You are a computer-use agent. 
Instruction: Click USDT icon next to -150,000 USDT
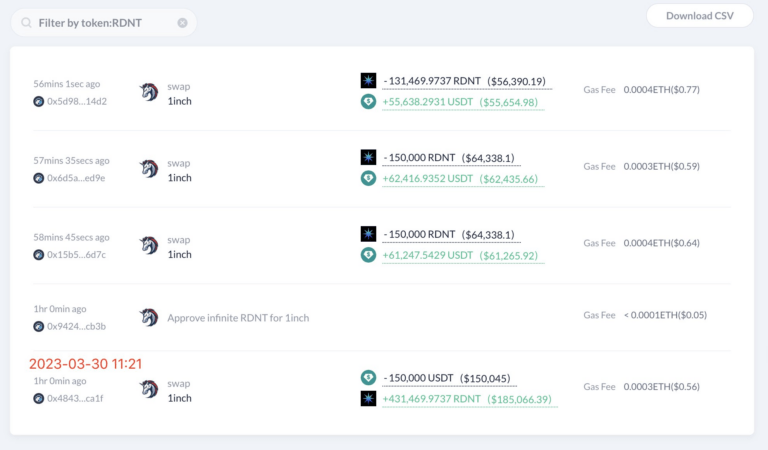tap(368, 378)
